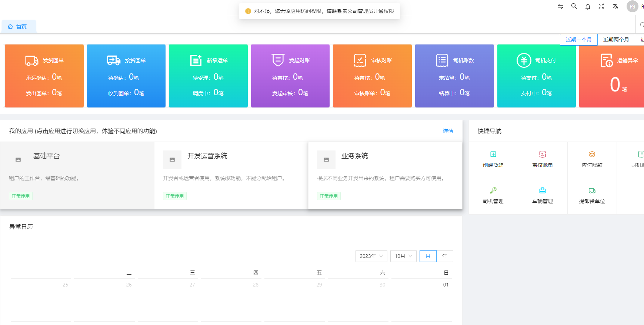The image size is (644, 325).
Task: Click the home icon in 首页 tab
Action: pyautogui.click(x=10, y=27)
